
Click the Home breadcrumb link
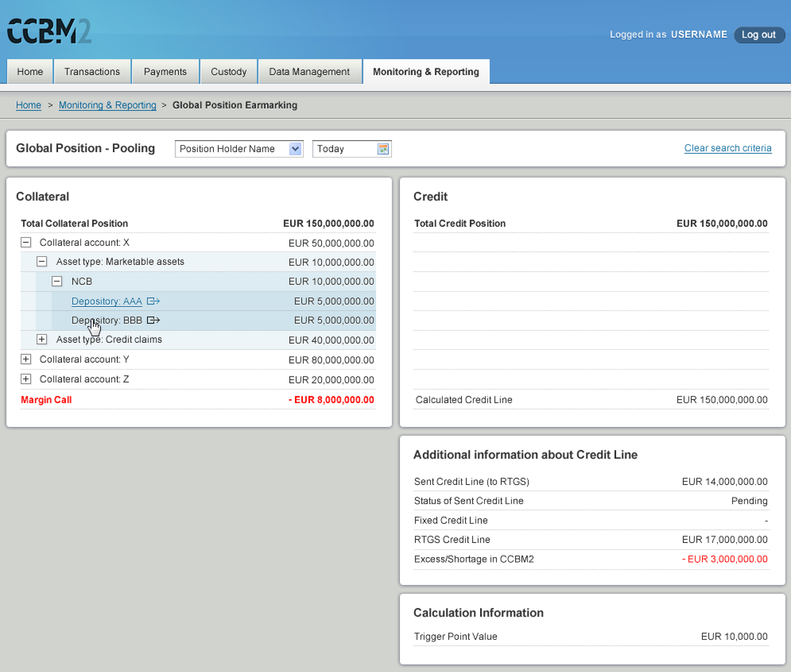click(x=28, y=105)
